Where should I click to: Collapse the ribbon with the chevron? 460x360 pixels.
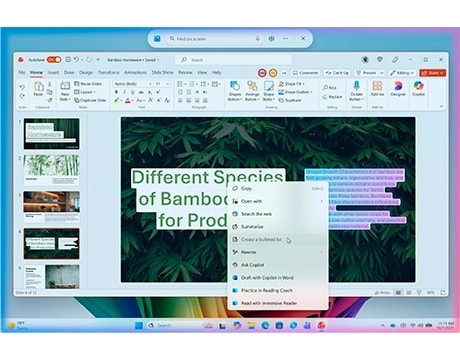441,106
